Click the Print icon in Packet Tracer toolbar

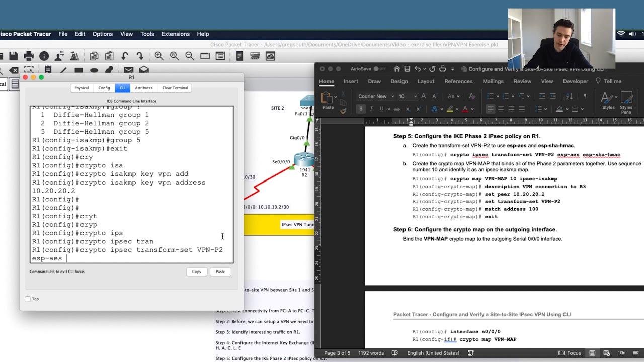(29, 56)
